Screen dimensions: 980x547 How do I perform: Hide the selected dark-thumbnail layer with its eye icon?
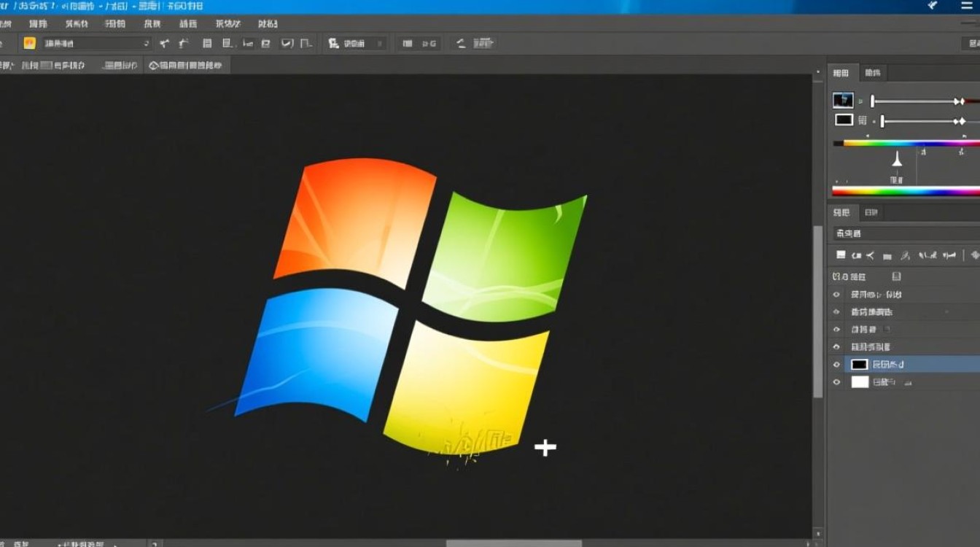[x=837, y=364]
